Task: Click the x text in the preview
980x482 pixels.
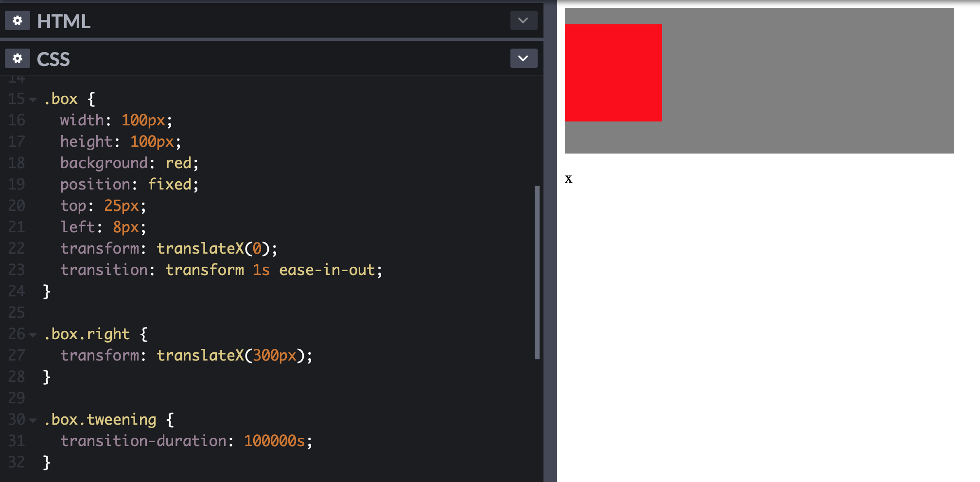Action: [569, 178]
